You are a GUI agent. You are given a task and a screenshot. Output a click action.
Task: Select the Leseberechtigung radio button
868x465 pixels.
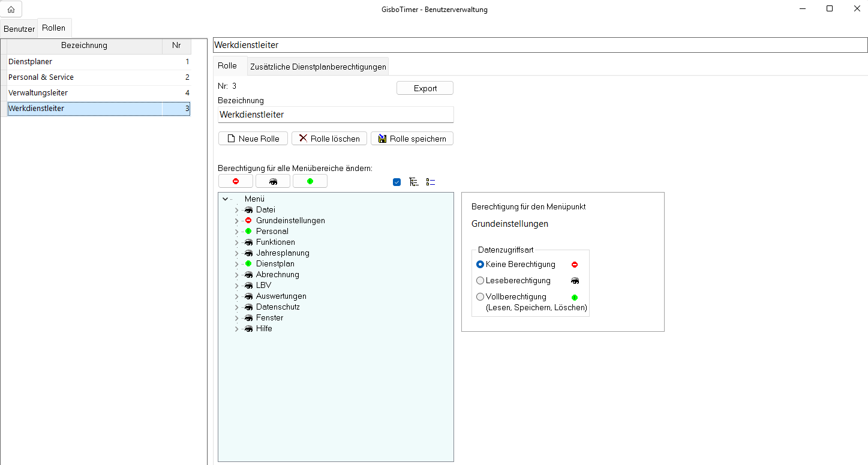click(x=480, y=280)
